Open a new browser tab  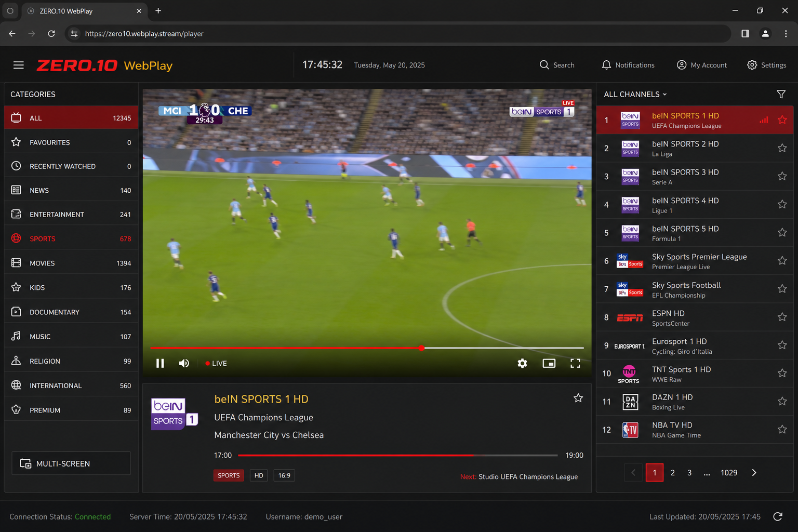[158, 10]
